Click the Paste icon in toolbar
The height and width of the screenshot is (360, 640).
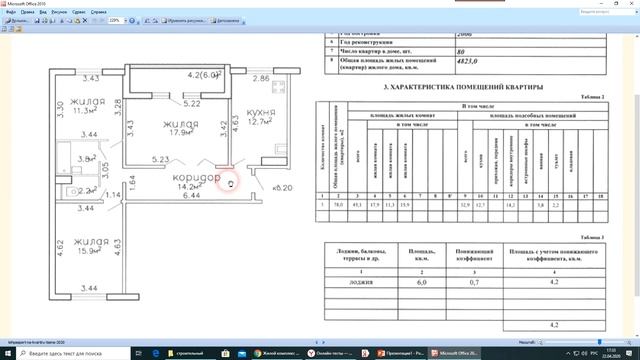[x=77, y=20]
